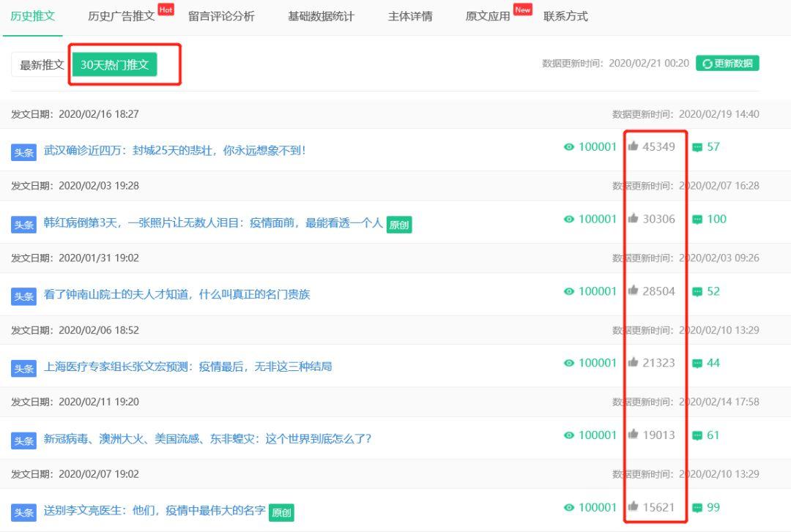Switch to the 最新推文 list
791x532 pixels.
42,65
